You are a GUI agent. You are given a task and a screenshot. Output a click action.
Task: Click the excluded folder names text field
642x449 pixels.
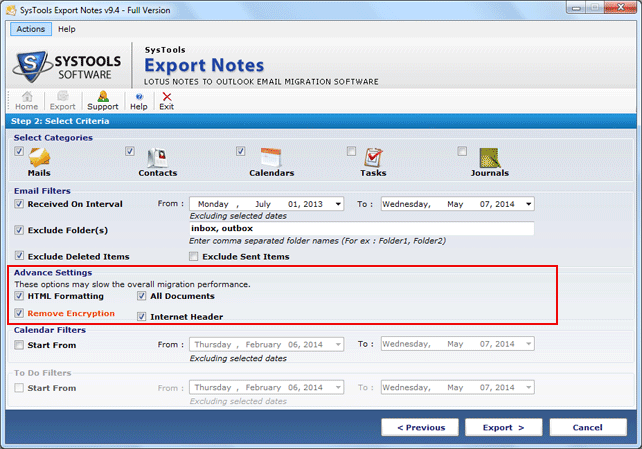coord(362,228)
